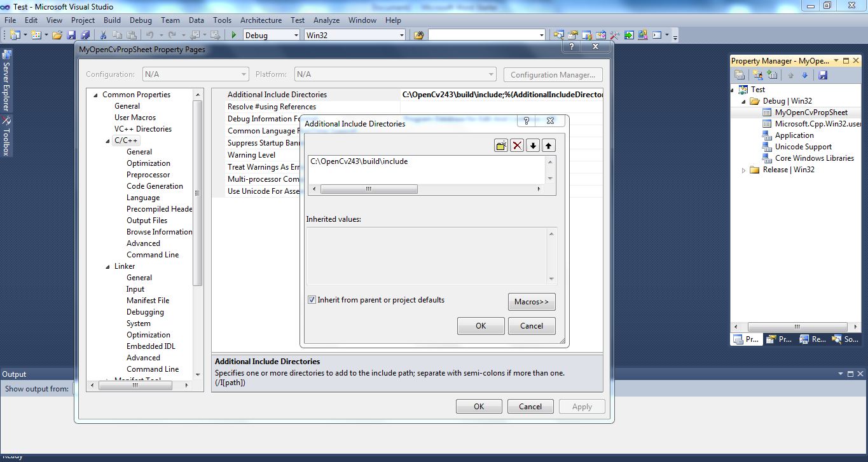Open the Architecture menu

(x=261, y=20)
